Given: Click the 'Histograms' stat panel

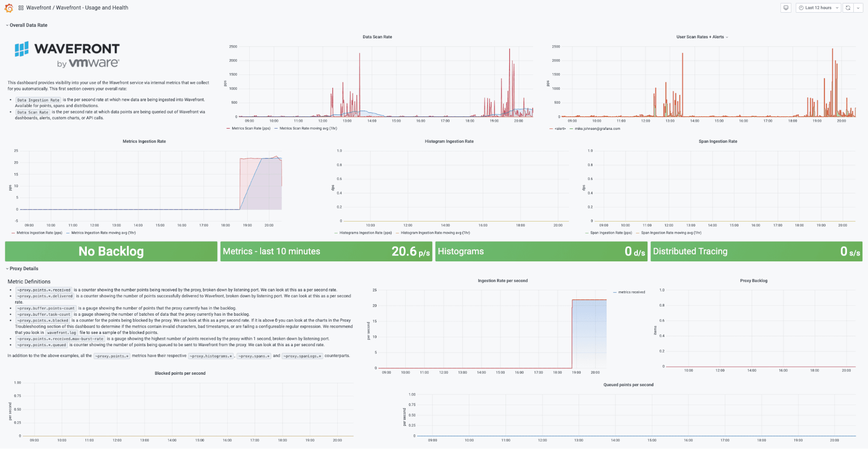Looking at the screenshot, I should (541, 252).
